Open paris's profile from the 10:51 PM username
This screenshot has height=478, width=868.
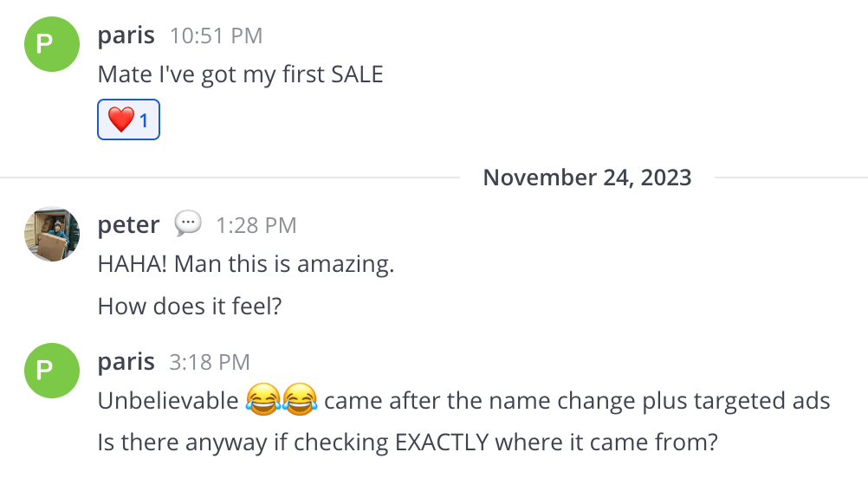pos(126,36)
